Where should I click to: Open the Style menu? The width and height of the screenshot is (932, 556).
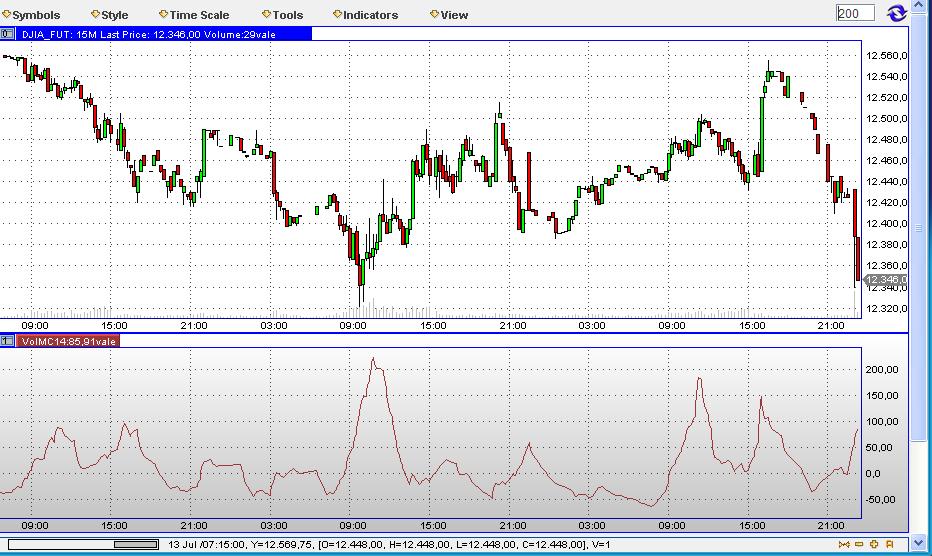click(109, 15)
